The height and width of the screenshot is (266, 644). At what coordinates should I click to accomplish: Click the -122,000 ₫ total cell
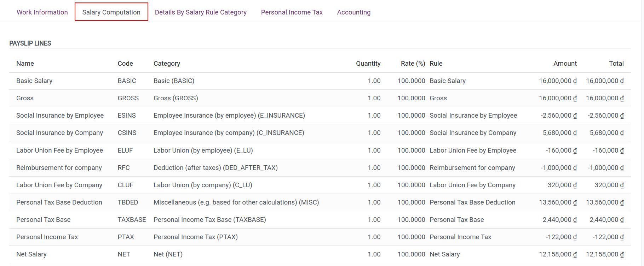tap(608, 237)
